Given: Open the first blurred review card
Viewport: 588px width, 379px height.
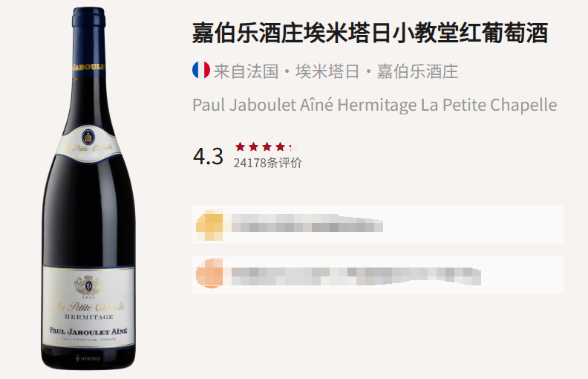Looking at the screenshot, I should 378,224.
